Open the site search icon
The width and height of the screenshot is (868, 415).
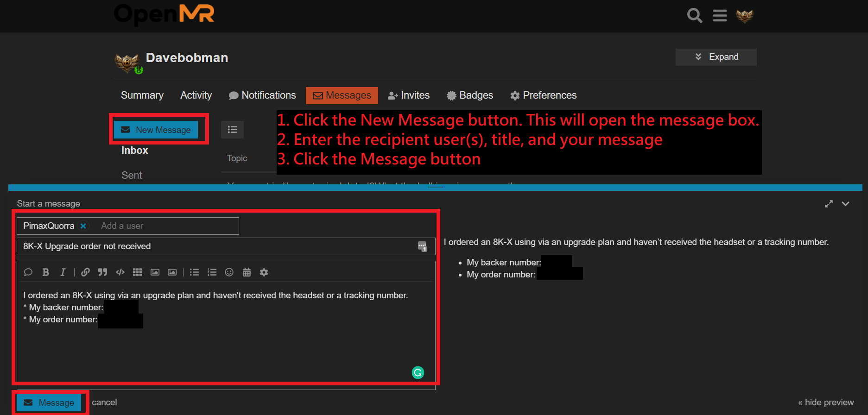(x=694, y=16)
